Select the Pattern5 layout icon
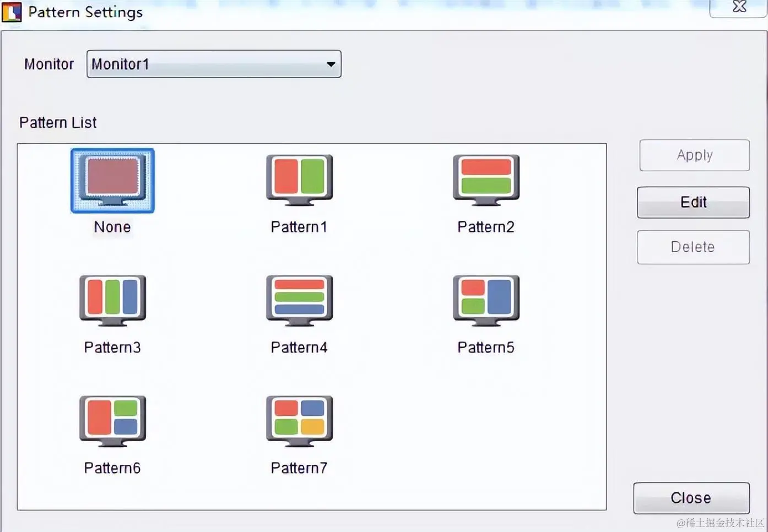The height and width of the screenshot is (532, 768). 486,301
